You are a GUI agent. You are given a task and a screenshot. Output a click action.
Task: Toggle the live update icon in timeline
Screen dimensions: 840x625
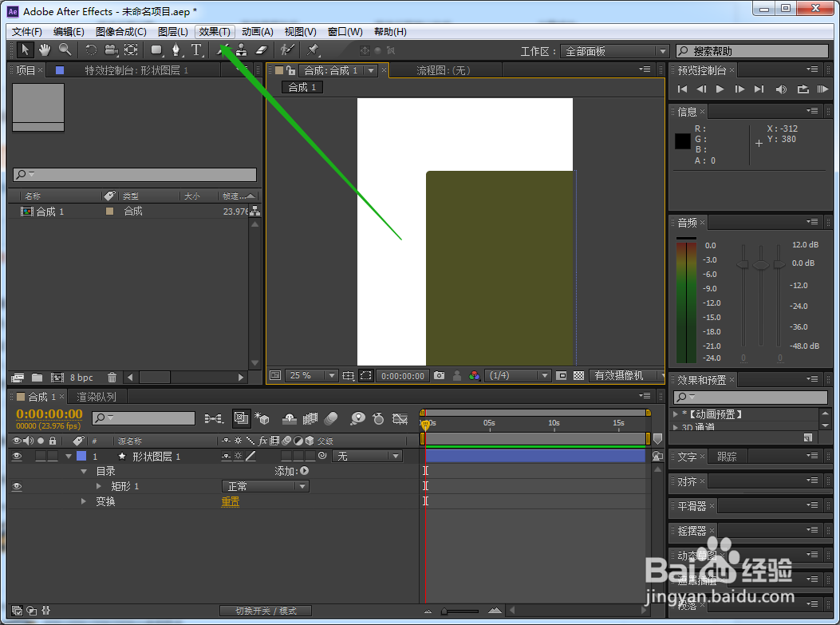(241, 418)
